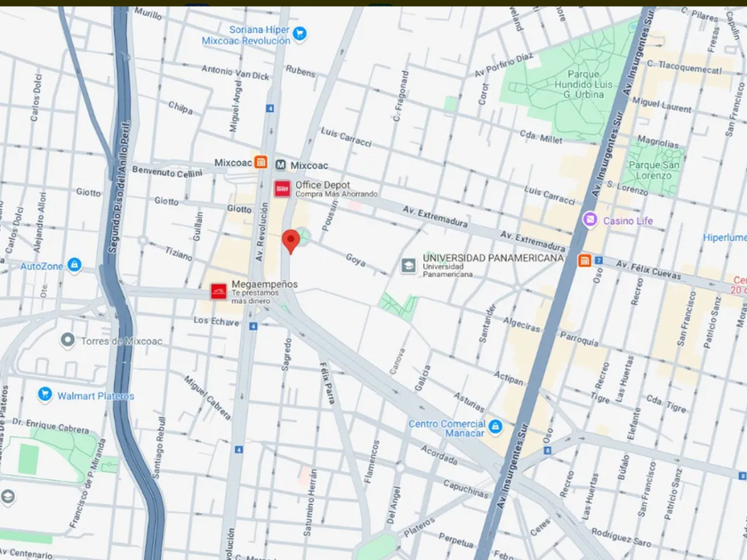Click the Chilpa street label

click(x=181, y=108)
